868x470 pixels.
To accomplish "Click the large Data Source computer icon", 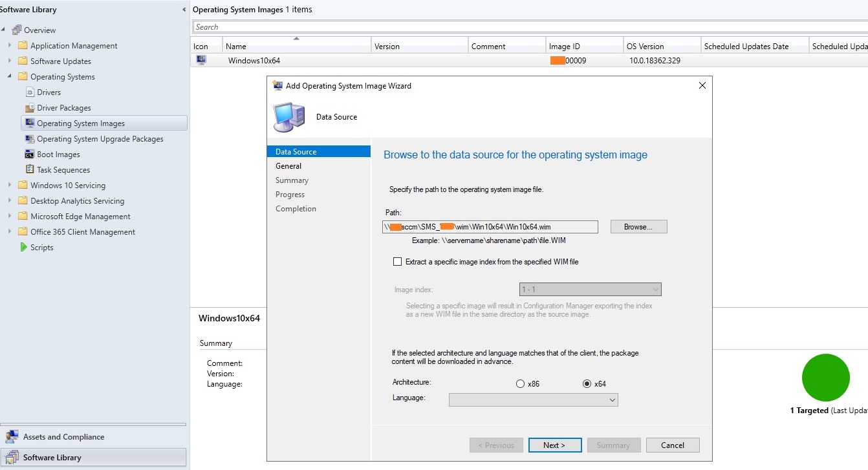I will 288,117.
